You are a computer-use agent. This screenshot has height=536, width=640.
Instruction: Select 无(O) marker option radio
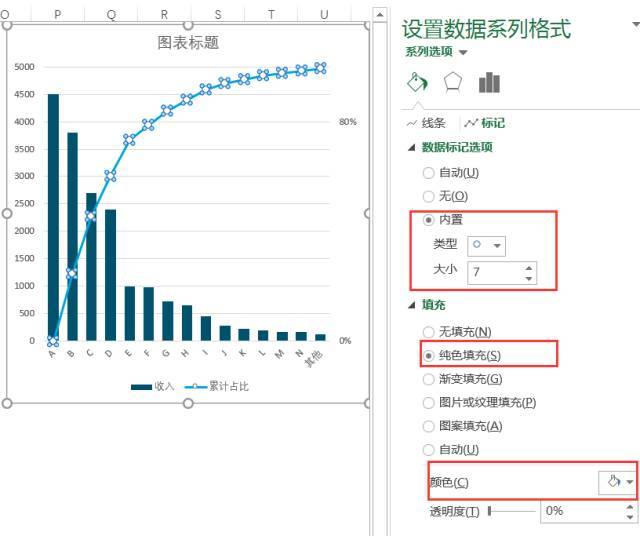point(428,197)
